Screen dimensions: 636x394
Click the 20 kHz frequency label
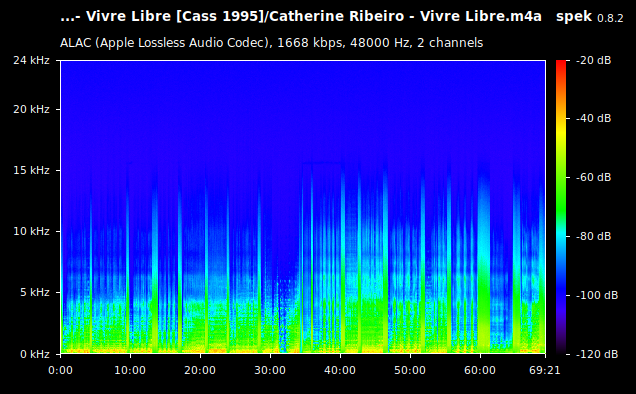tap(31, 110)
